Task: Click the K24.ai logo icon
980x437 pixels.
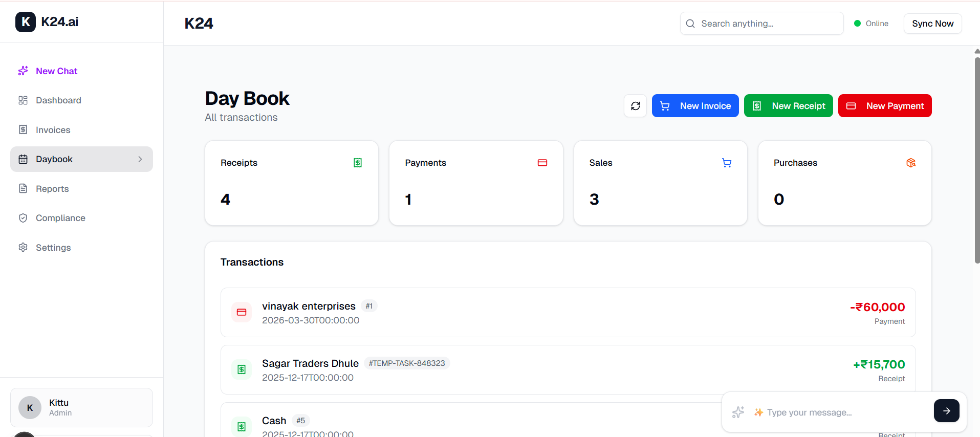Action: 26,22
